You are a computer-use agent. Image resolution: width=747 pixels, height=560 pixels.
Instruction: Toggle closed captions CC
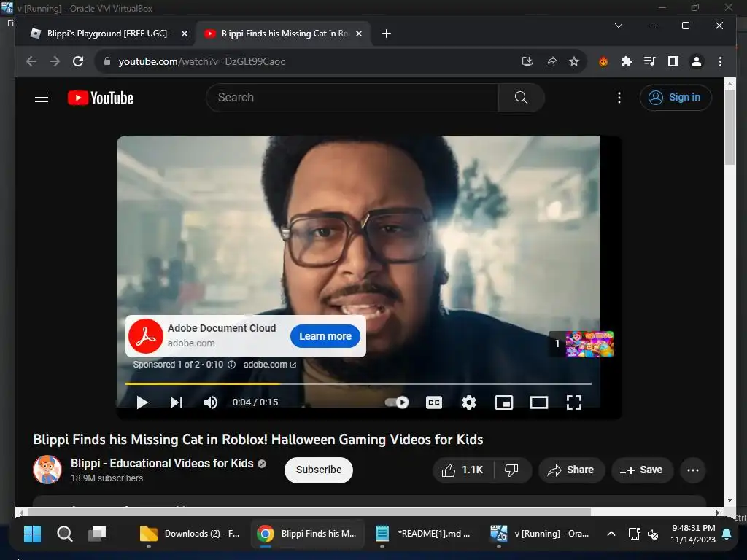[x=433, y=402]
